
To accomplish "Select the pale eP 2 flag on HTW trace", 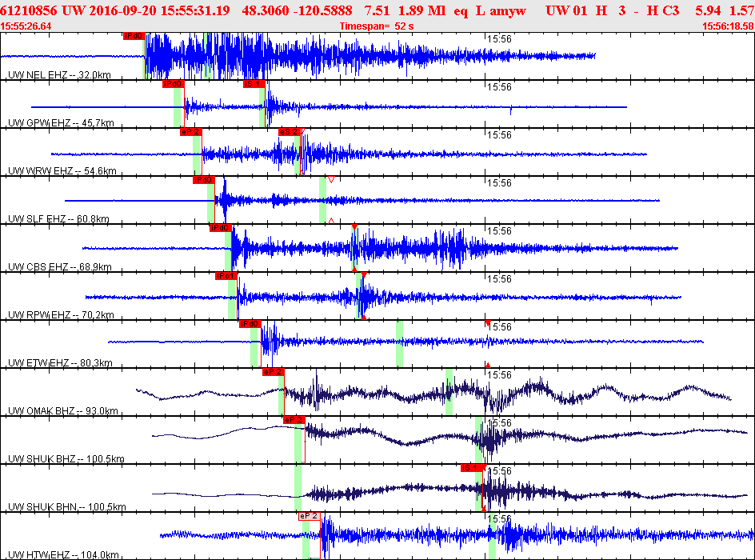I will [x=309, y=516].
